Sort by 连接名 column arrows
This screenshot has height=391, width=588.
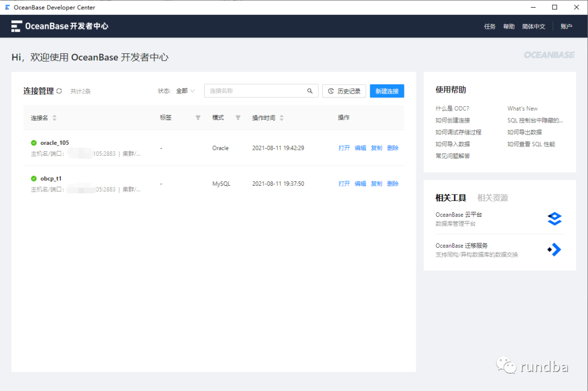54,118
